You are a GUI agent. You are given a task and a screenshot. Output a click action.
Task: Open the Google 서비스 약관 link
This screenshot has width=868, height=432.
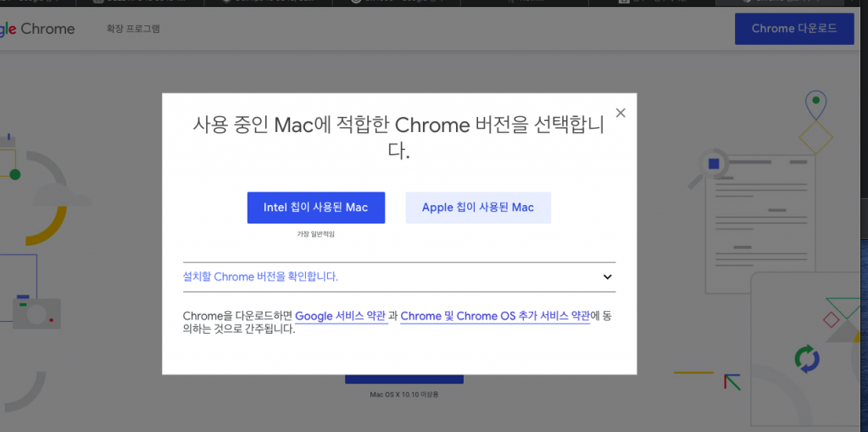341,317
